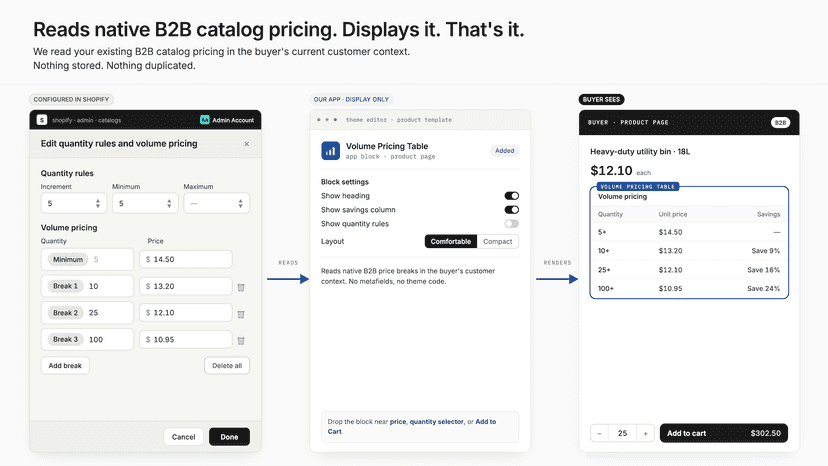Click the Add break button
The width and height of the screenshot is (828, 466).
(65, 366)
